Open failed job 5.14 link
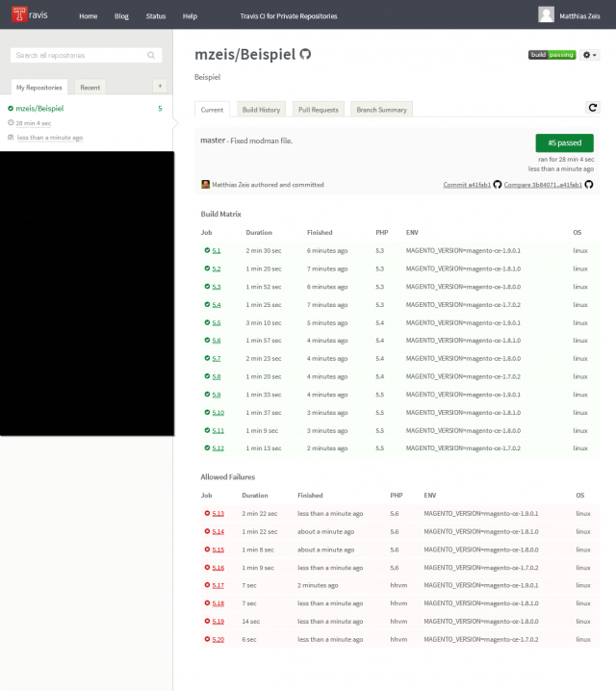Viewport: 616px width, 691px height. (x=218, y=532)
